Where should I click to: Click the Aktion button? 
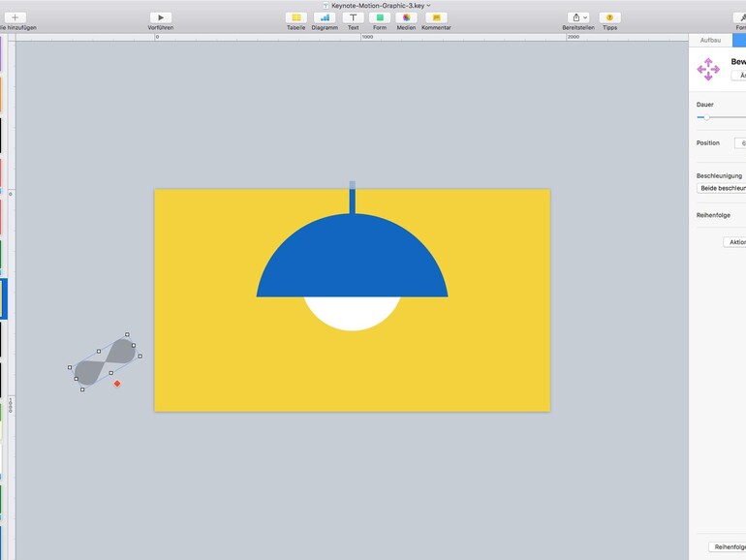click(734, 241)
